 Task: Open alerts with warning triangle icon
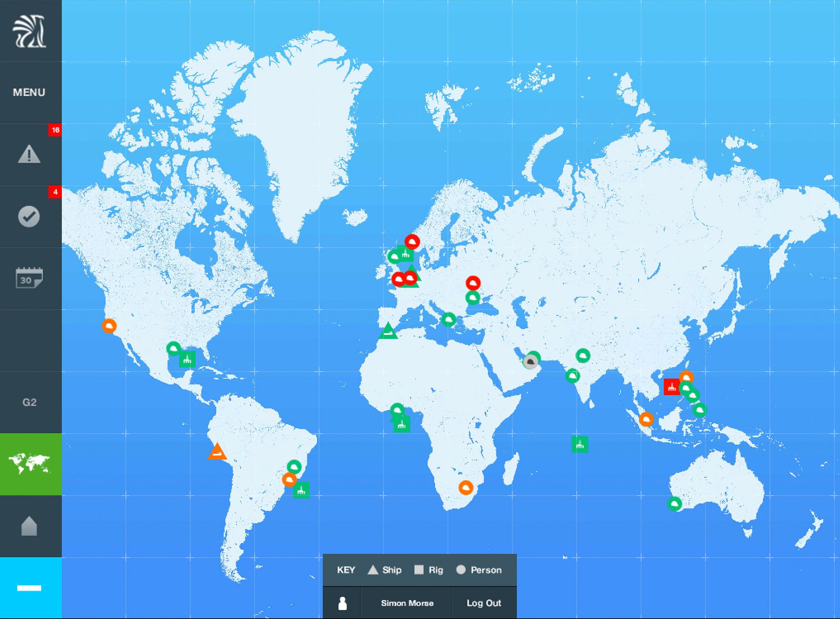pos(29,154)
